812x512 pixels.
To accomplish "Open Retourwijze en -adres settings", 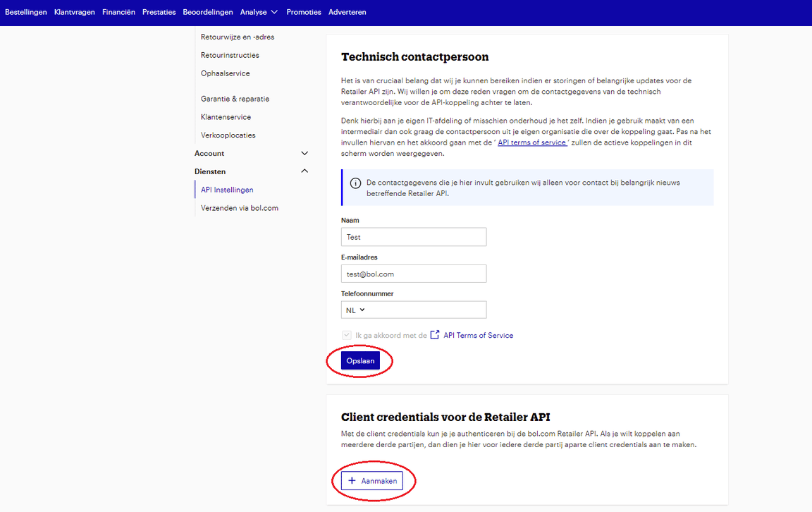I will pos(238,37).
